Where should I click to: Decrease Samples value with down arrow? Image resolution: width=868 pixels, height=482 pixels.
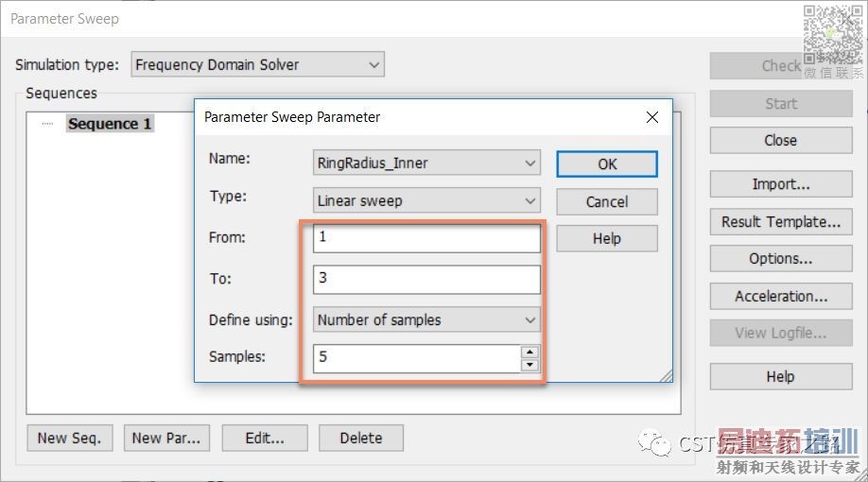pyautogui.click(x=529, y=365)
